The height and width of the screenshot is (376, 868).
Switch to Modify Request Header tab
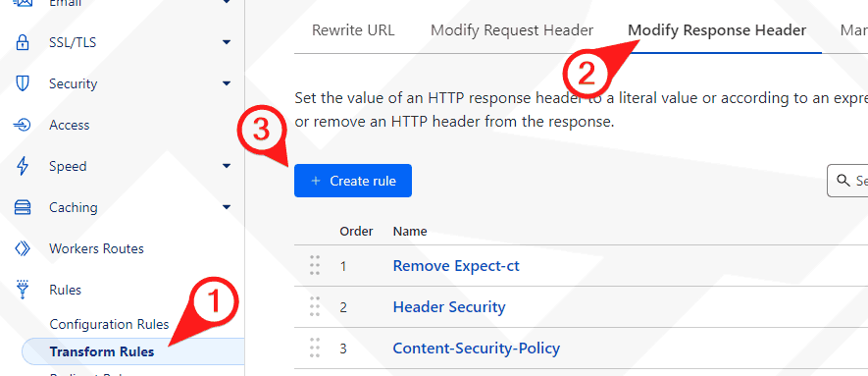point(512,29)
